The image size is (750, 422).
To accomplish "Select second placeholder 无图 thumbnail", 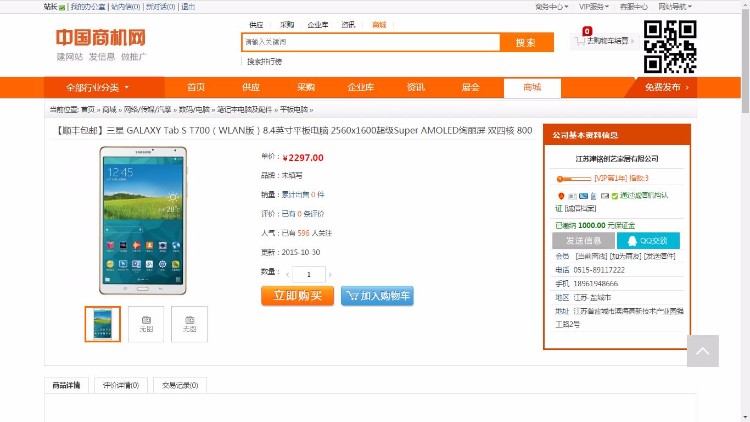I will 146,324.
